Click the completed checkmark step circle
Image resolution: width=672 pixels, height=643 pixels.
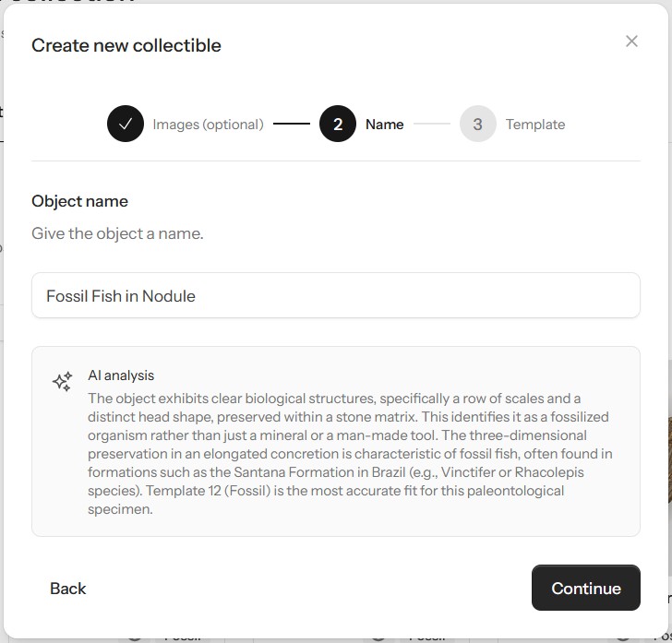(x=126, y=125)
